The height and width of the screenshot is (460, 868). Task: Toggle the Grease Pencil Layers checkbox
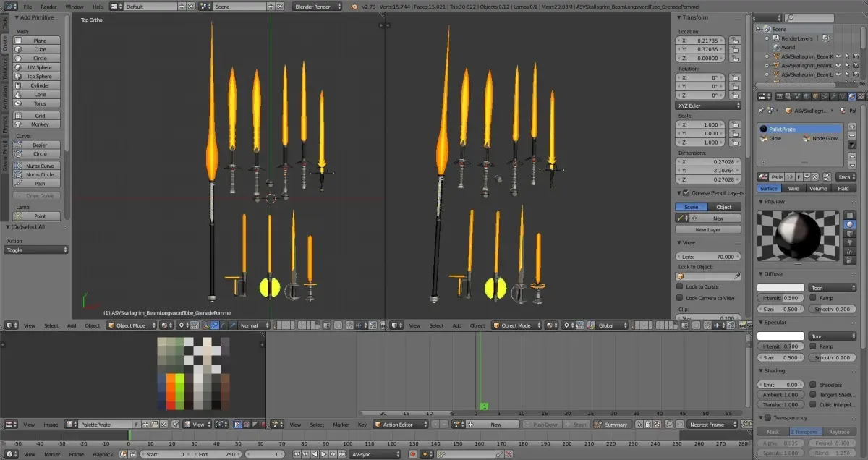pos(686,193)
